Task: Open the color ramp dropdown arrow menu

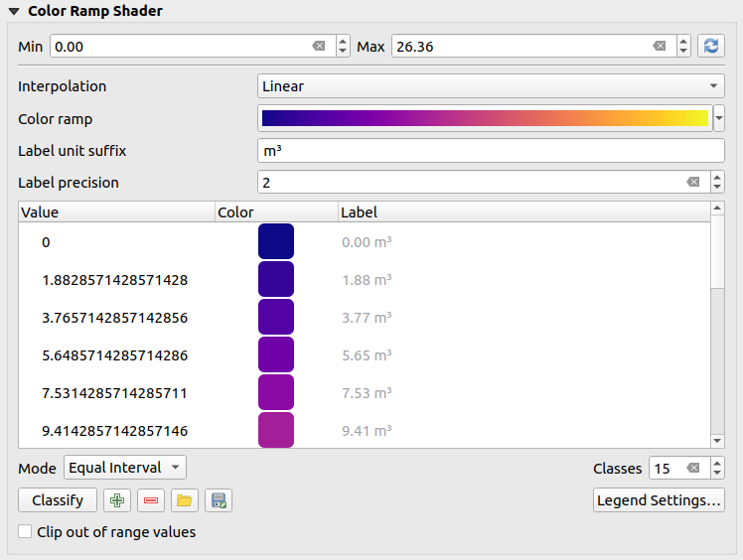Action: coord(718,119)
